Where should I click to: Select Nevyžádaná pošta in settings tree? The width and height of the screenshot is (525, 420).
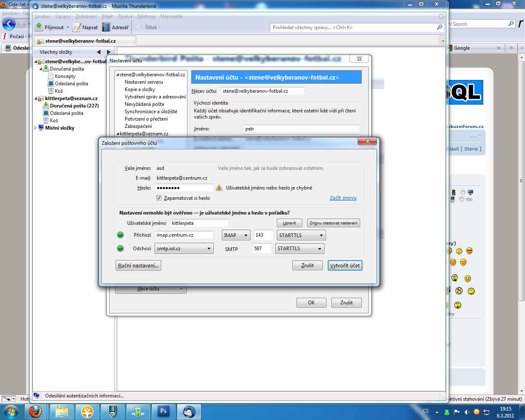(x=144, y=104)
